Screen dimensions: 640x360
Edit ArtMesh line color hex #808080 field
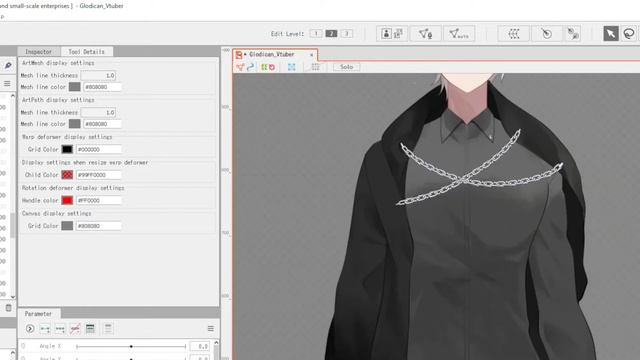click(x=102, y=87)
